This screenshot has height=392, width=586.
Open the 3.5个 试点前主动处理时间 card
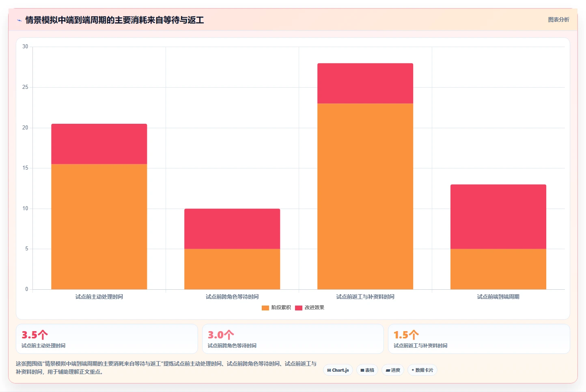[x=107, y=339]
